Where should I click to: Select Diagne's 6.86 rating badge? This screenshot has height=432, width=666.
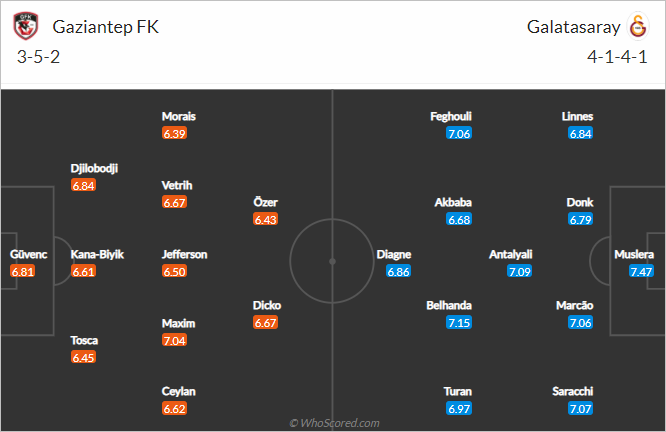(x=398, y=271)
